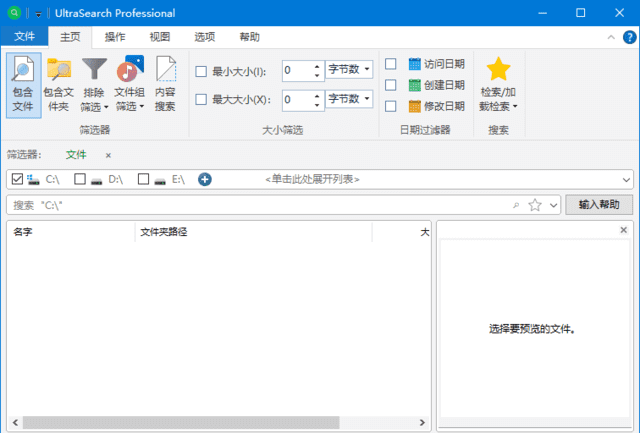Viewport: 640px width, 433px height.
Task: Click <单击此处展开列表> text
Action: [312, 179]
